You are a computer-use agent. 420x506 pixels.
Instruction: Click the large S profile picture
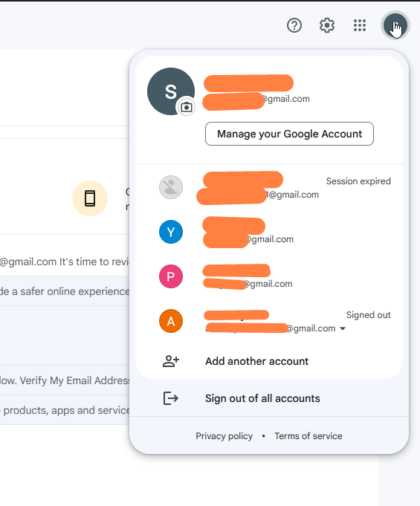(x=171, y=91)
